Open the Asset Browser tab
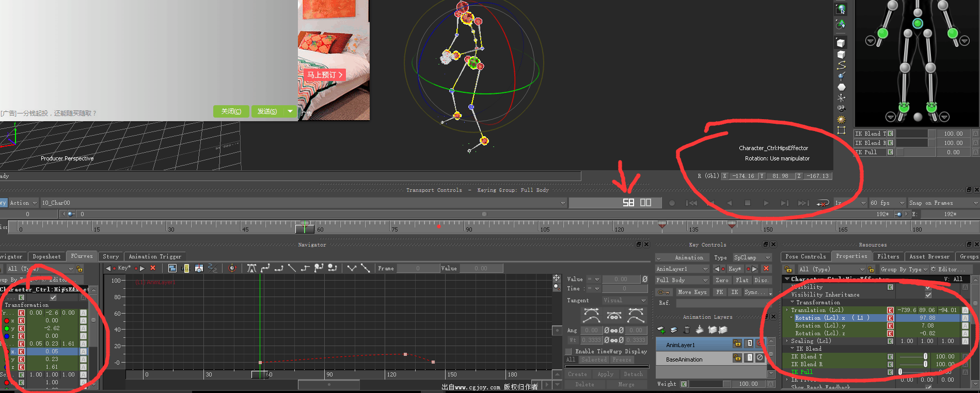Screen dimensions: 980x393 point(929,256)
